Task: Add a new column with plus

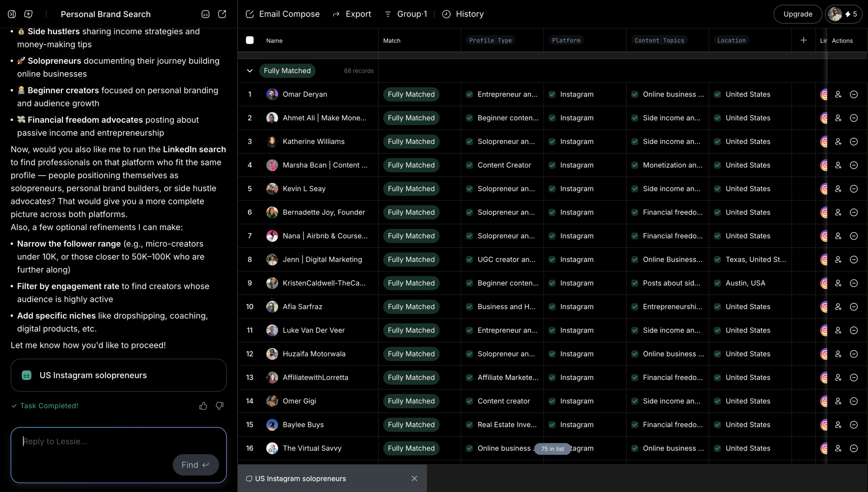Action: [803, 40]
